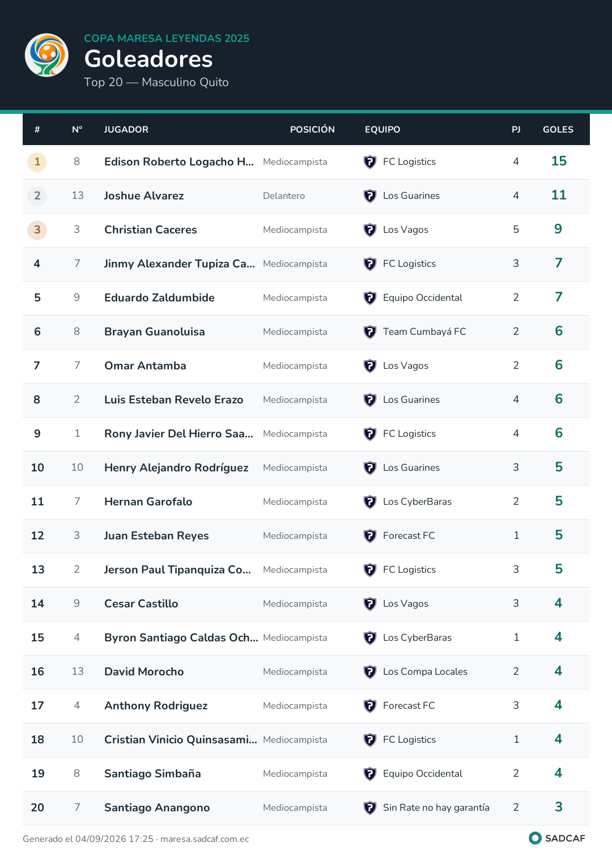
Task: Click the Copa Maresa tournament logo
Action: (x=47, y=55)
